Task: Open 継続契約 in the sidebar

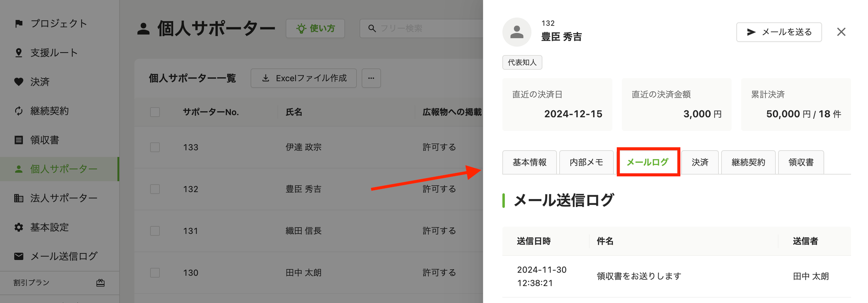Action: click(59, 111)
